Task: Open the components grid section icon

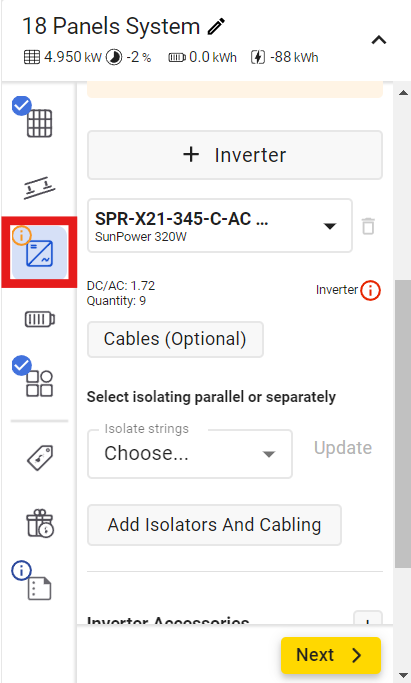Action: click(x=39, y=384)
